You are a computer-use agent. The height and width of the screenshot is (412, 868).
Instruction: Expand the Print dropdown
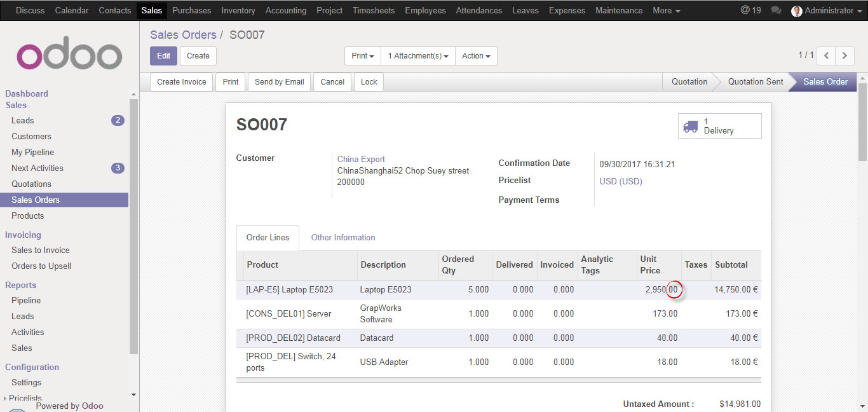coord(363,56)
